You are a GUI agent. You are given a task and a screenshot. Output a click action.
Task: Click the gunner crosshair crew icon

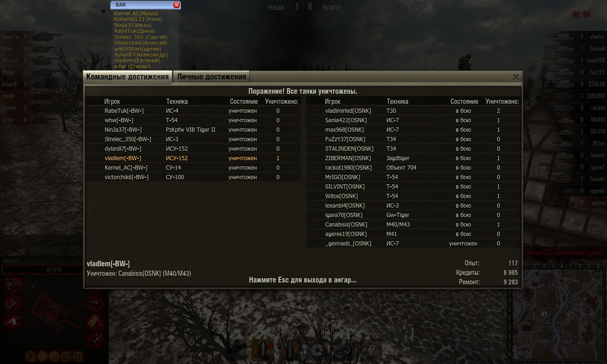point(42,356)
